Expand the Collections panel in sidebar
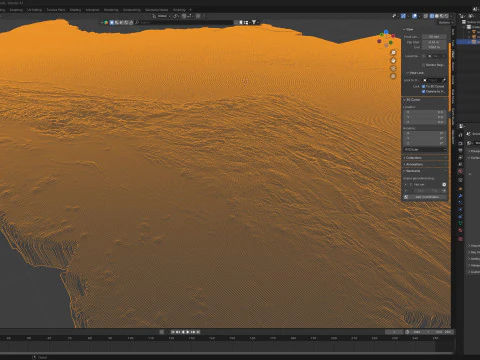Image resolution: width=480 pixels, height=360 pixels. (x=413, y=158)
